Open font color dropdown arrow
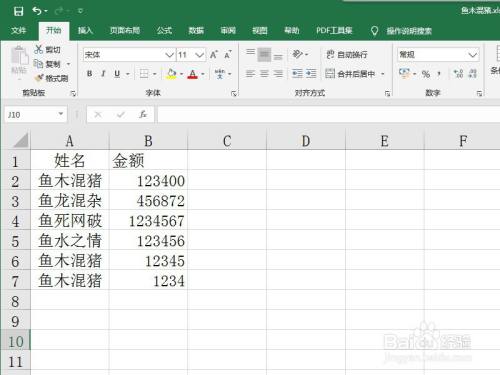The height and width of the screenshot is (375, 500). [203, 74]
